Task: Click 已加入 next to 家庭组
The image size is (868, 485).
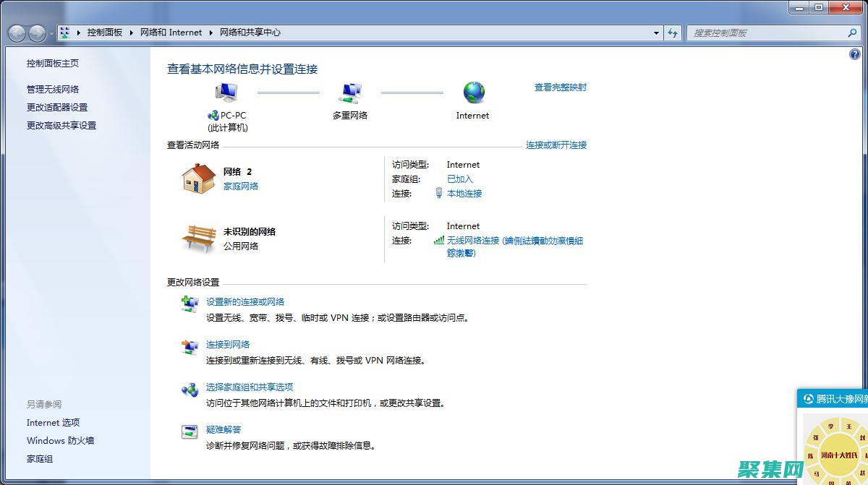Action: pos(461,179)
